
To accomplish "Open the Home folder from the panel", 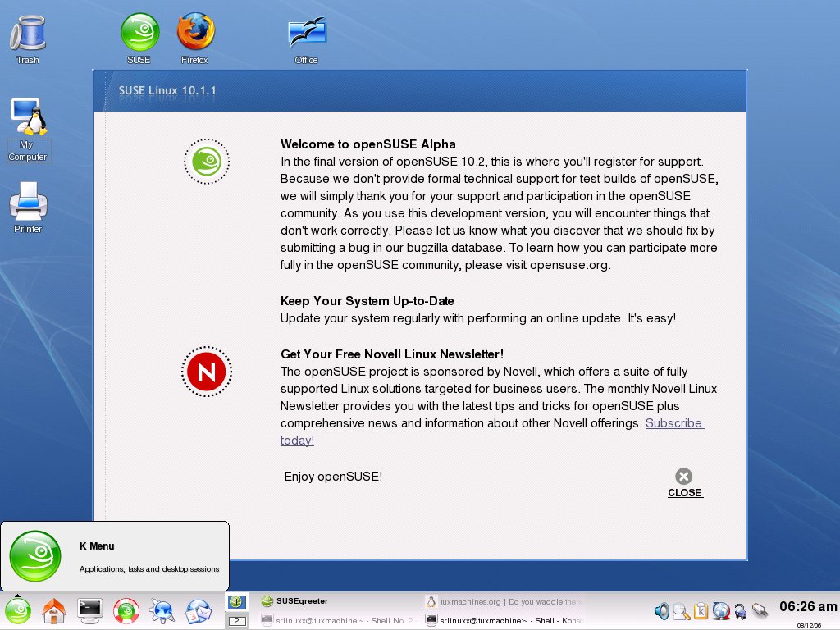I will 53,610.
